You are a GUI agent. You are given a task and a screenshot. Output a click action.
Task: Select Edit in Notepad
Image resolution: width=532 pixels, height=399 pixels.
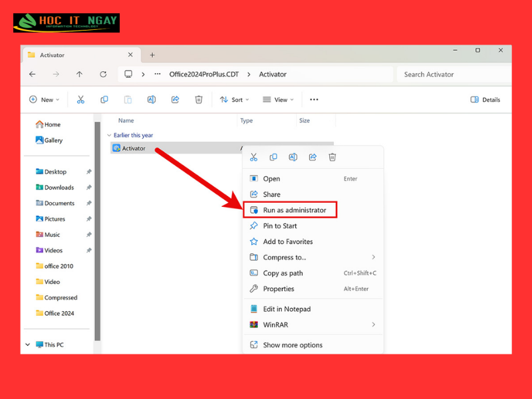[x=313, y=309]
